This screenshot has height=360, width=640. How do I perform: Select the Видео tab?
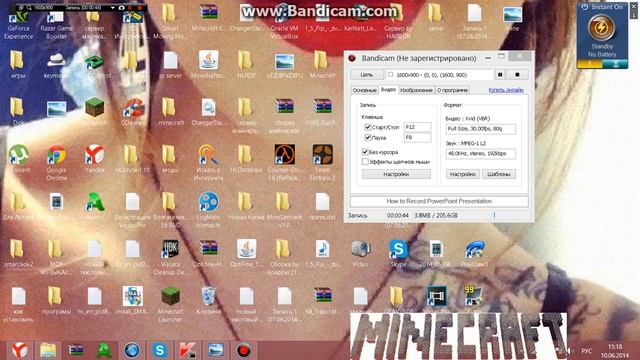coord(388,90)
